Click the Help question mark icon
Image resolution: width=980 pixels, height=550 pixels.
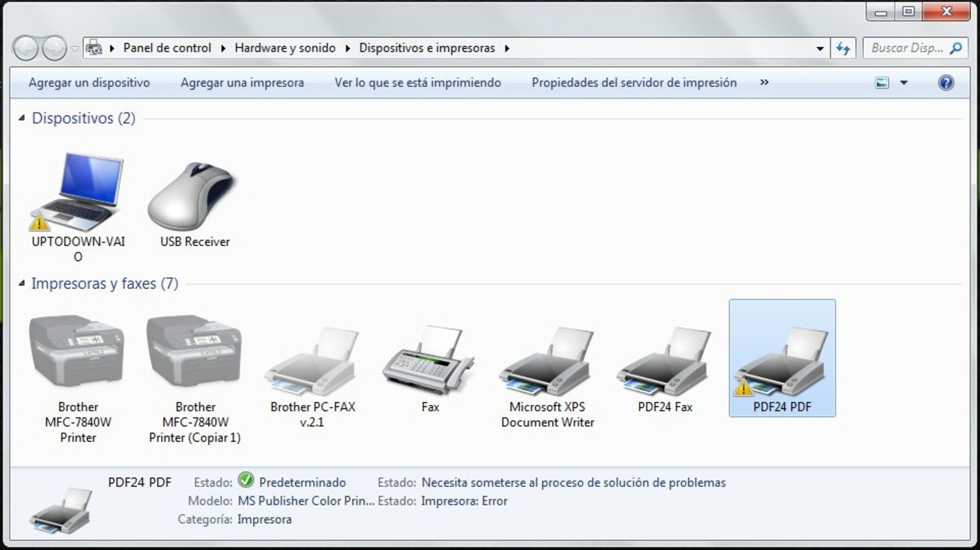coord(946,82)
